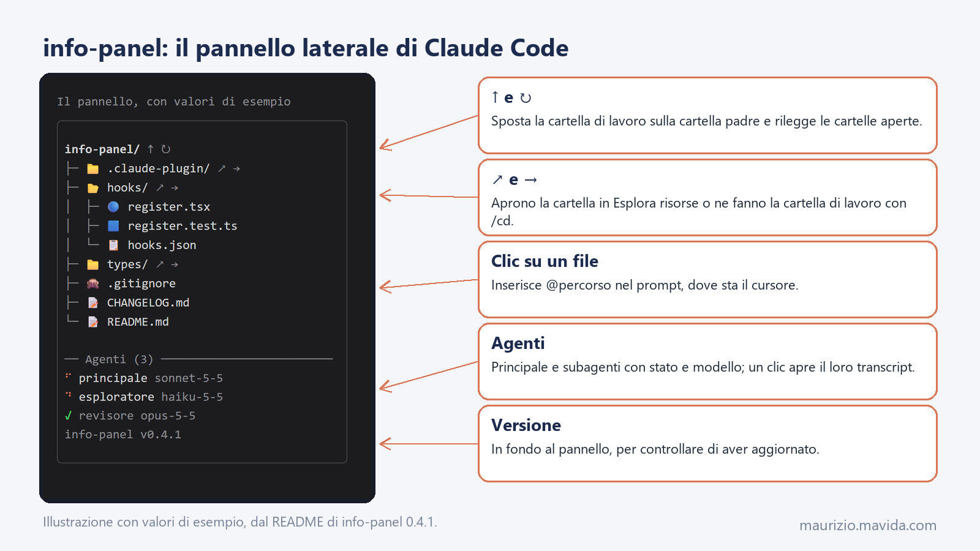Click the 'Clic su un file' heading
Screen dimensions: 980x551
(x=545, y=261)
